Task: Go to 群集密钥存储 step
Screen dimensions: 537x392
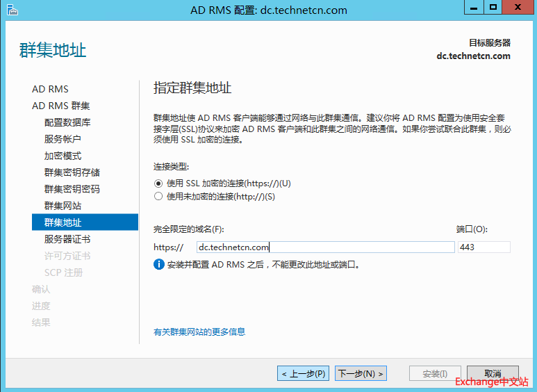Action: coord(72,172)
